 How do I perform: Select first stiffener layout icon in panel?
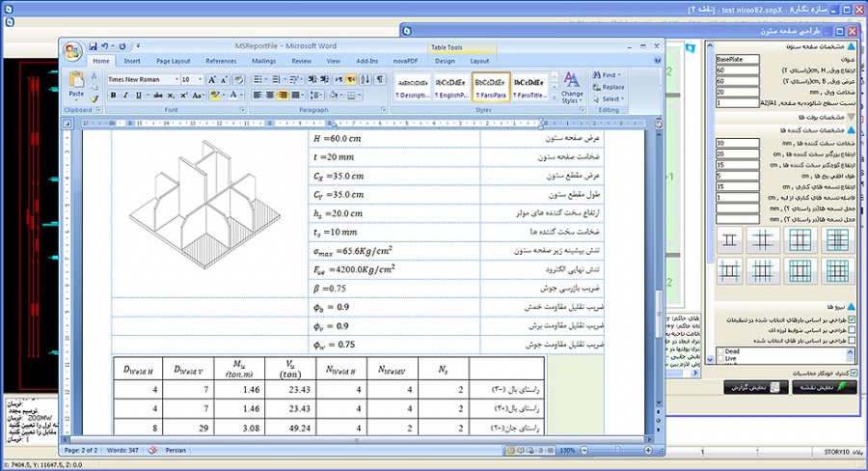point(729,238)
